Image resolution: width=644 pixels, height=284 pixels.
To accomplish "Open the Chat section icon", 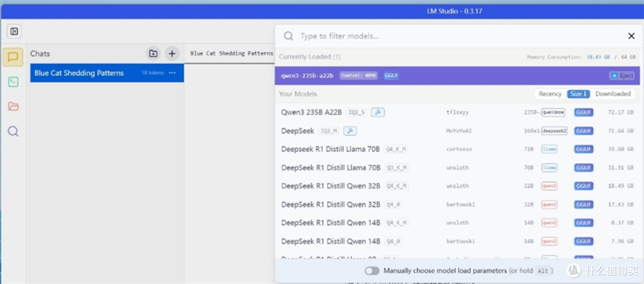I will [13, 57].
